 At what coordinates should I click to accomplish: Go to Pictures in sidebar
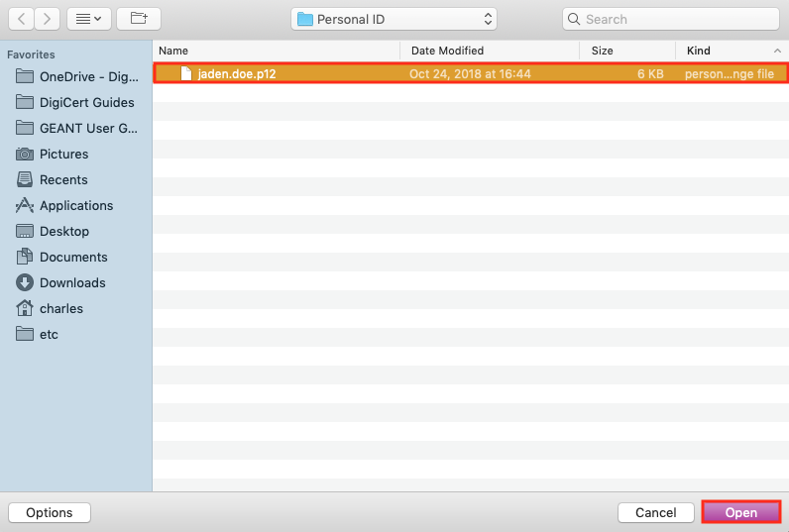pyautogui.click(x=63, y=154)
